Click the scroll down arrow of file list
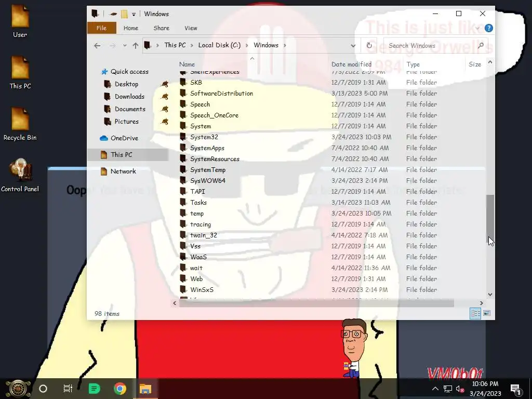 pyautogui.click(x=490, y=294)
